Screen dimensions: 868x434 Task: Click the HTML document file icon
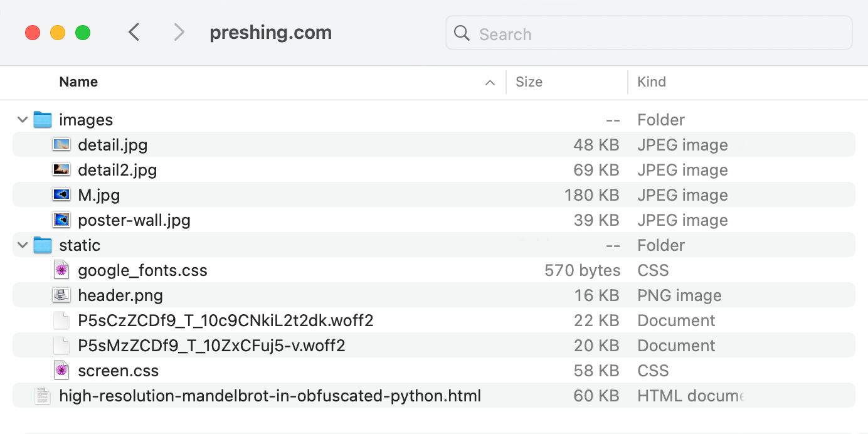coord(43,396)
